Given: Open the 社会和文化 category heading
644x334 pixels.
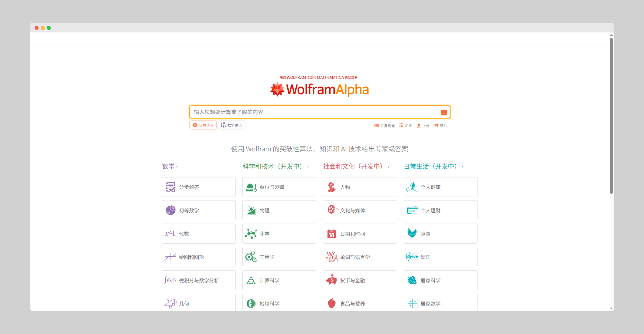Looking at the screenshot, I should tap(356, 167).
